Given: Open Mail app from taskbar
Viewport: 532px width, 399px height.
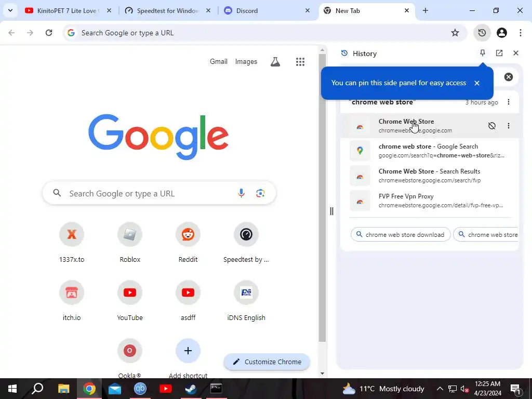Looking at the screenshot, I should (x=115, y=389).
